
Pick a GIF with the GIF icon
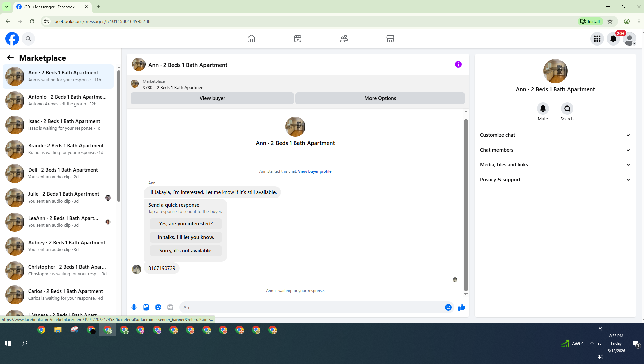click(x=170, y=307)
